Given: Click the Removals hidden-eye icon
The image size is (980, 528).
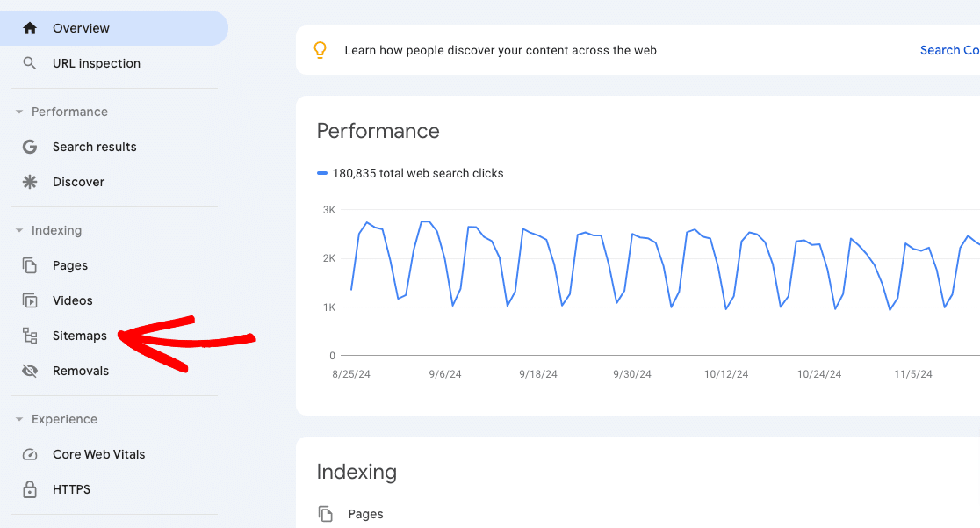Looking at the screenshot, I should pos(30,371).
